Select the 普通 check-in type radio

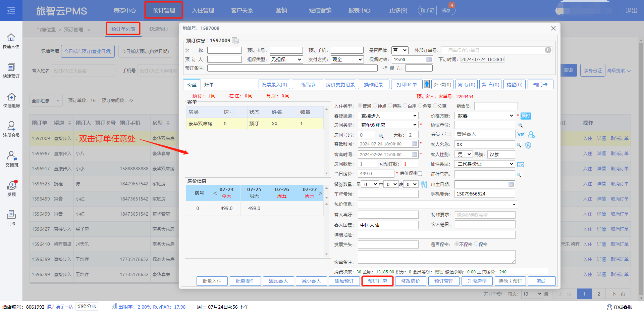tap(360, 105)
